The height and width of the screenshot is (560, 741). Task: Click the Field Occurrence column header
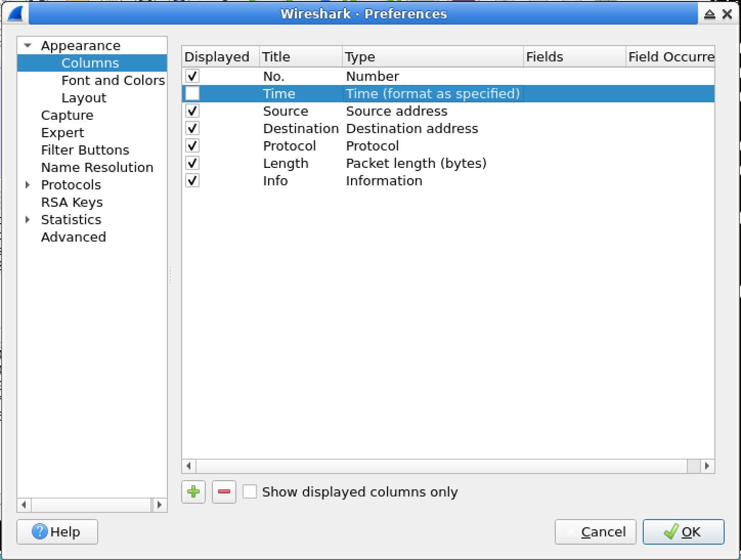point(670,57)
